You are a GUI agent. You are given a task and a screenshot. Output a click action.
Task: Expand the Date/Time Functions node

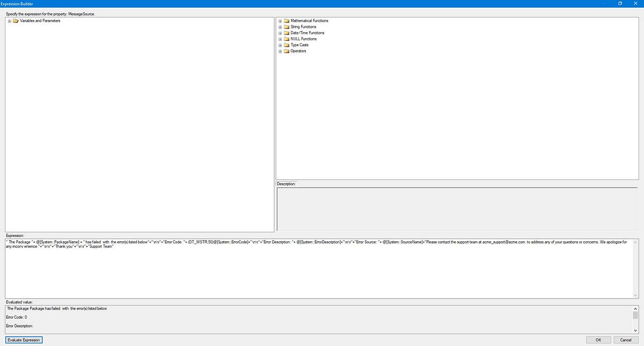(280, 33)
